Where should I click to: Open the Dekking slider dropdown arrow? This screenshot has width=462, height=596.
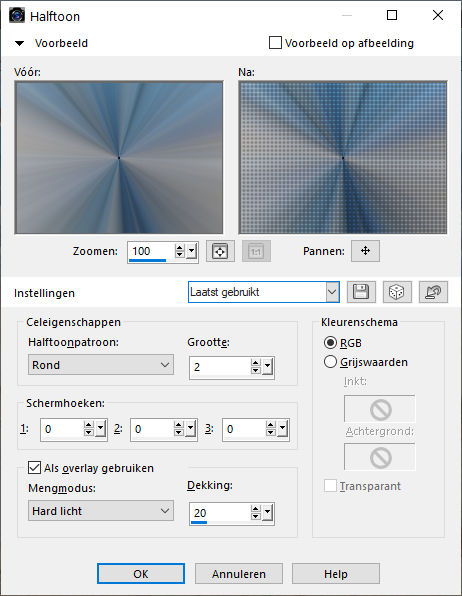pos(268,513)
